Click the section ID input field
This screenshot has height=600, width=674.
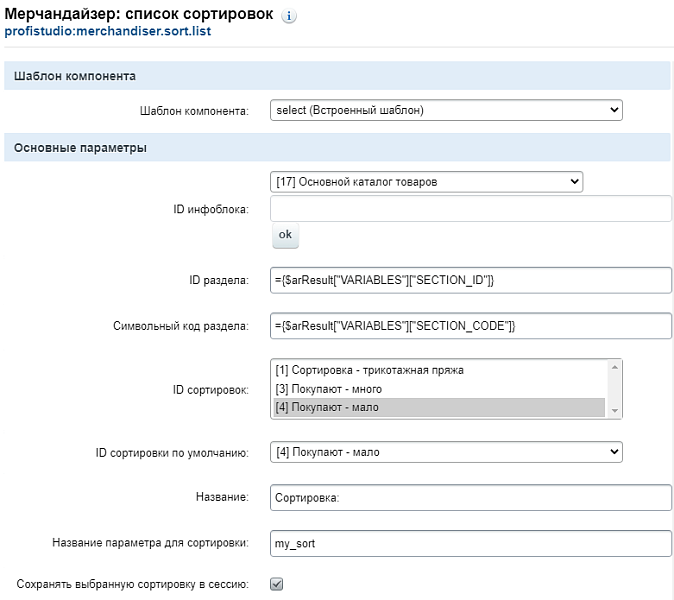471,280
